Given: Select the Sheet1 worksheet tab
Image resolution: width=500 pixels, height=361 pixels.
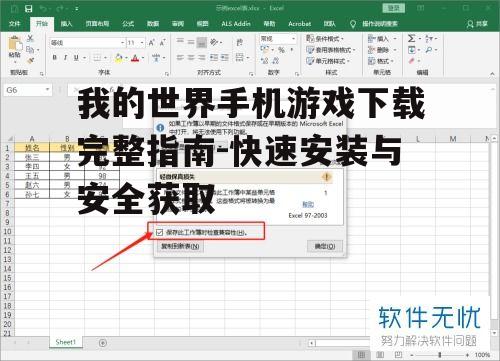Looking at the screenshot, I should [x=66, y=342].
